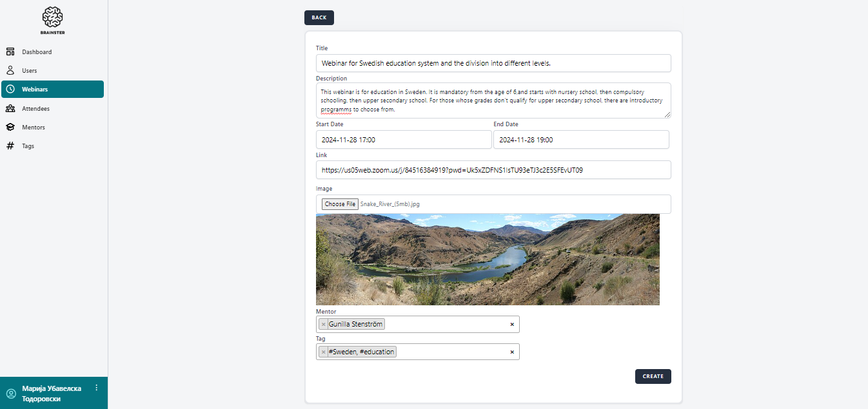Remove the #Sweden, #education tag chip
Image resolution: width=868 pixels, height=409 pixels.
[x=324, y=352]
